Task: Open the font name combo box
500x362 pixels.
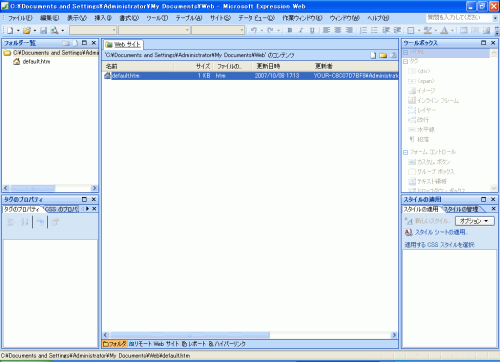Action: [x=154, y=30]
